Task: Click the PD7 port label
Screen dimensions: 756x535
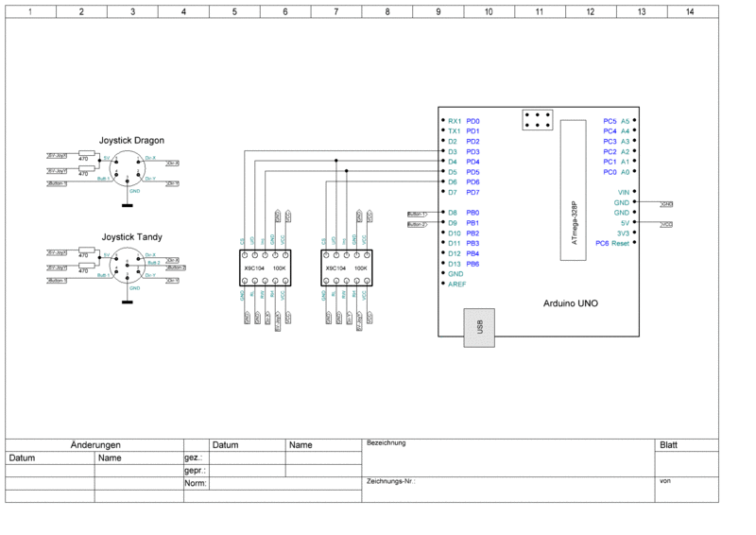Action: [473, 192]
